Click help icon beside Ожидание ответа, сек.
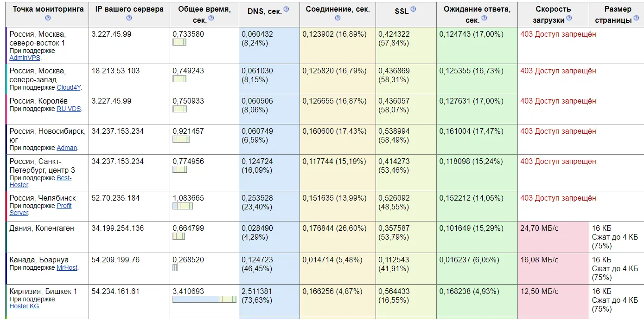The width and height of the screenshot is (644, 319). pyautogui.click(x=485, y=18)
